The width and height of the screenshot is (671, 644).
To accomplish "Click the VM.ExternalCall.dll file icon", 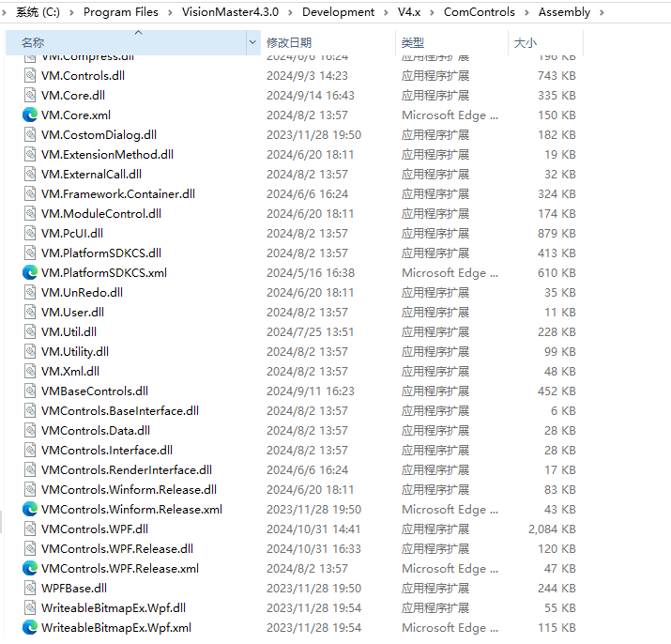I will pyautogui.click(x=30, y=175).
